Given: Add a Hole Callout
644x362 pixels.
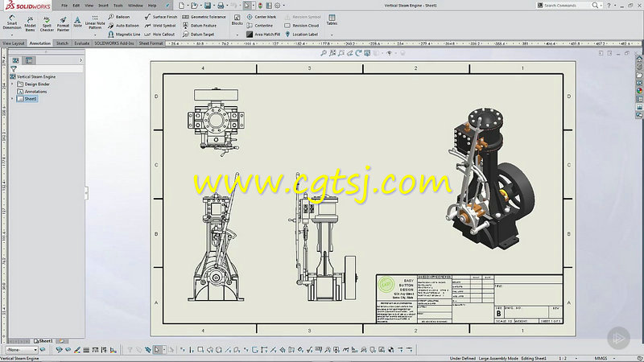Looking at the screenshot, I should pos(159,35).
